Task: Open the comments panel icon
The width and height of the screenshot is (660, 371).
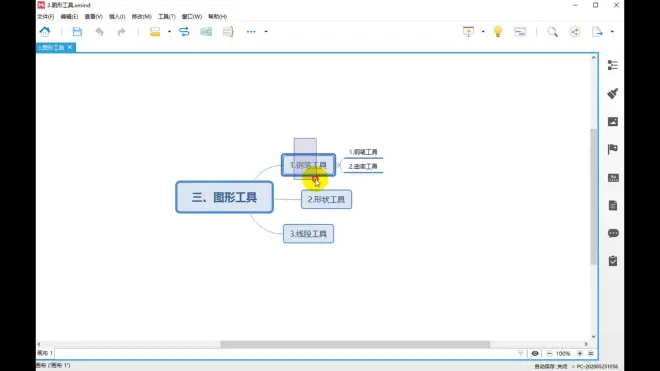Action: click(613, 233)
